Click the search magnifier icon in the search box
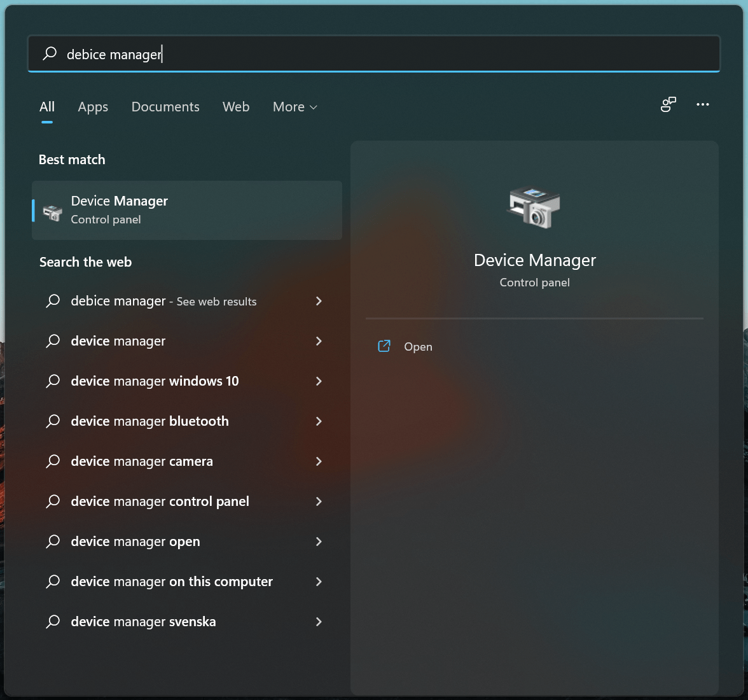Image resolution: width=748 pixels, height=700 pixels. click(x=49, y=54)
